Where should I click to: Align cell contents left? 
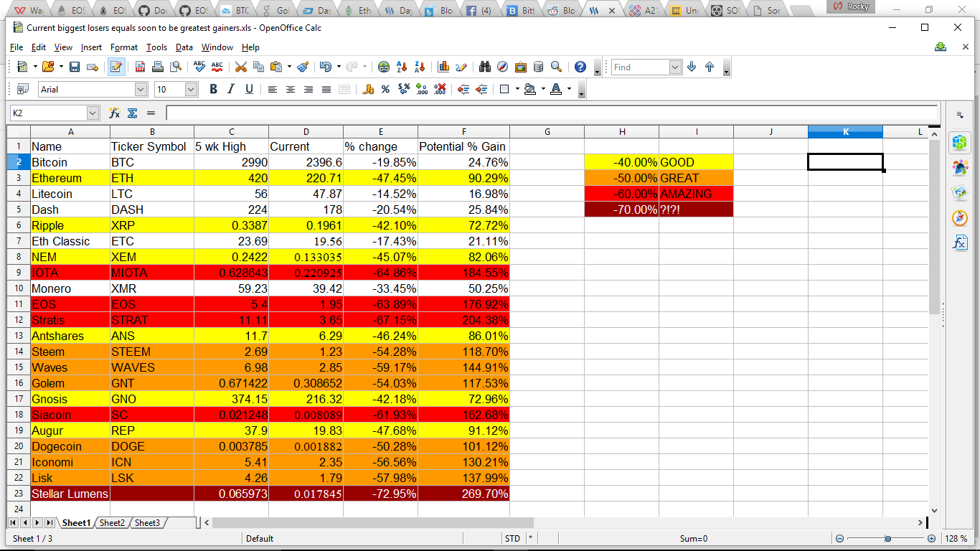point(273,90)
